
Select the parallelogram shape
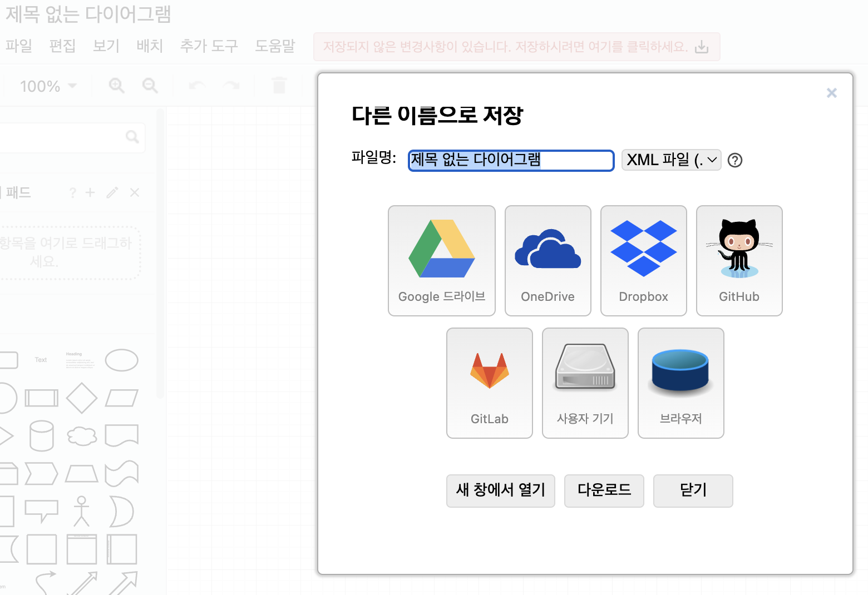coord(122,398)
